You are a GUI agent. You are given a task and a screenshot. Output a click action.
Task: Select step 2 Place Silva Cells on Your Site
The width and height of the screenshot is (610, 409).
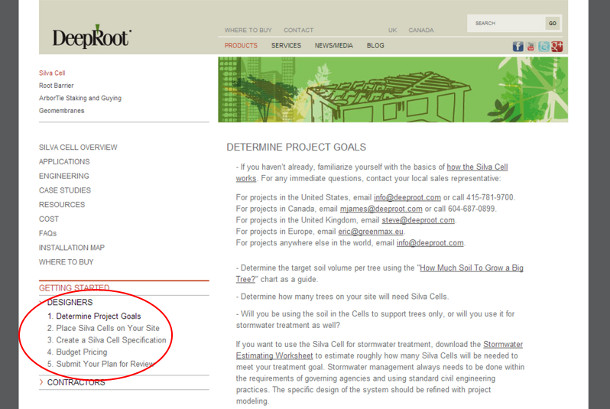(103, 328)
